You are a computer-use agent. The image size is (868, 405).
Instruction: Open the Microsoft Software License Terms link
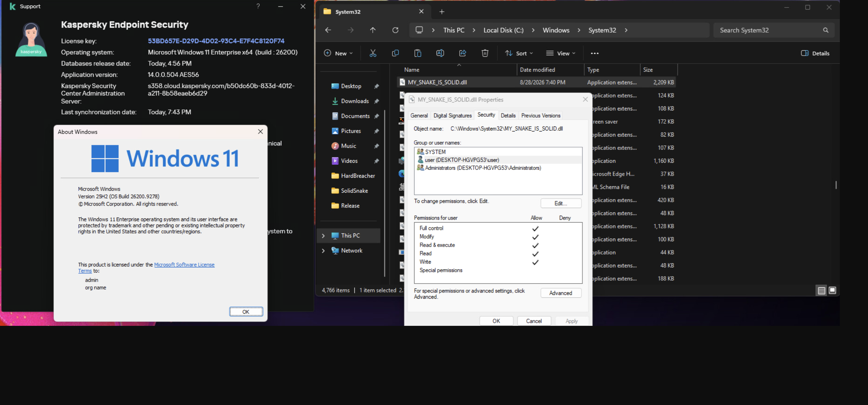click(x=184, y=265)
